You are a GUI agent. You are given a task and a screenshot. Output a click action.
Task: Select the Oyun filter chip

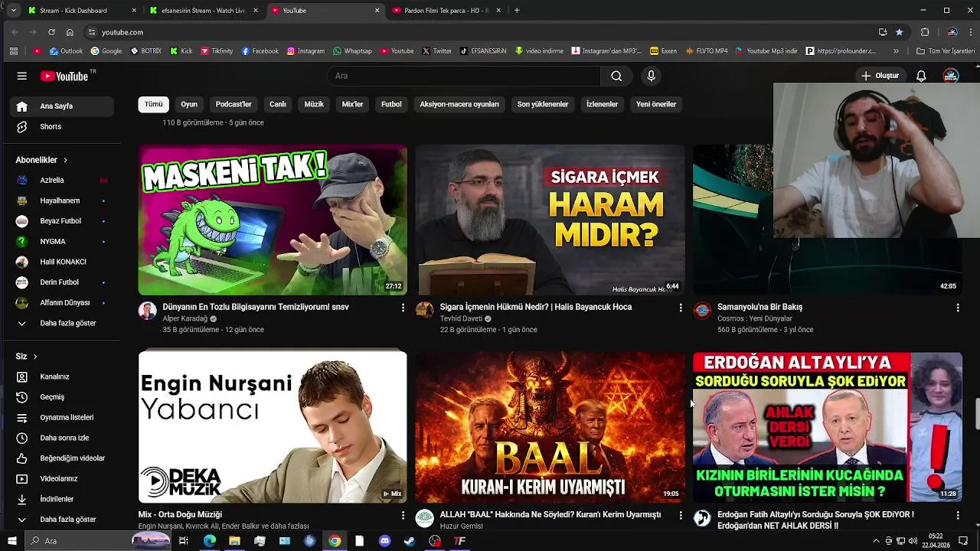pyautogui.click(x=189, y=104)
